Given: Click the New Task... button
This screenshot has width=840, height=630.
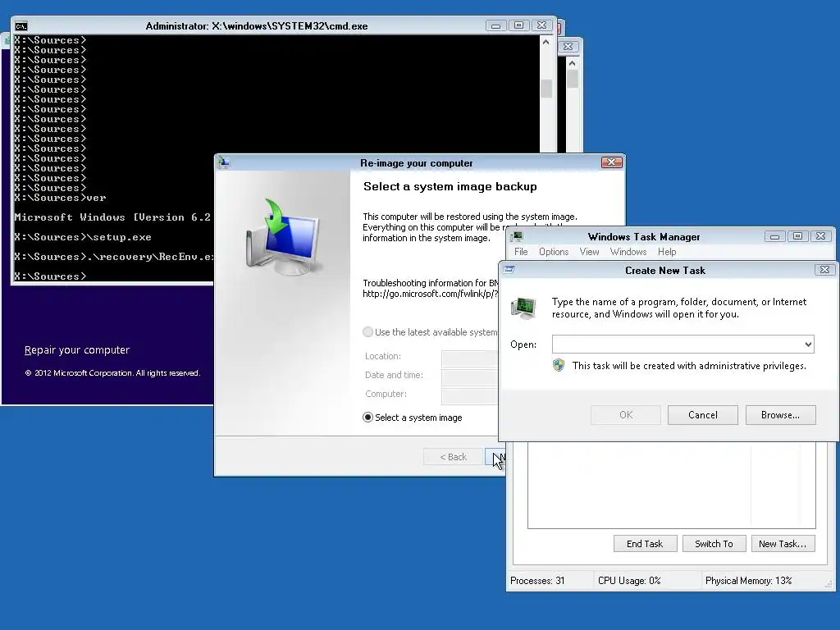Looking at the screenshot, I should [x=783, y=544].
